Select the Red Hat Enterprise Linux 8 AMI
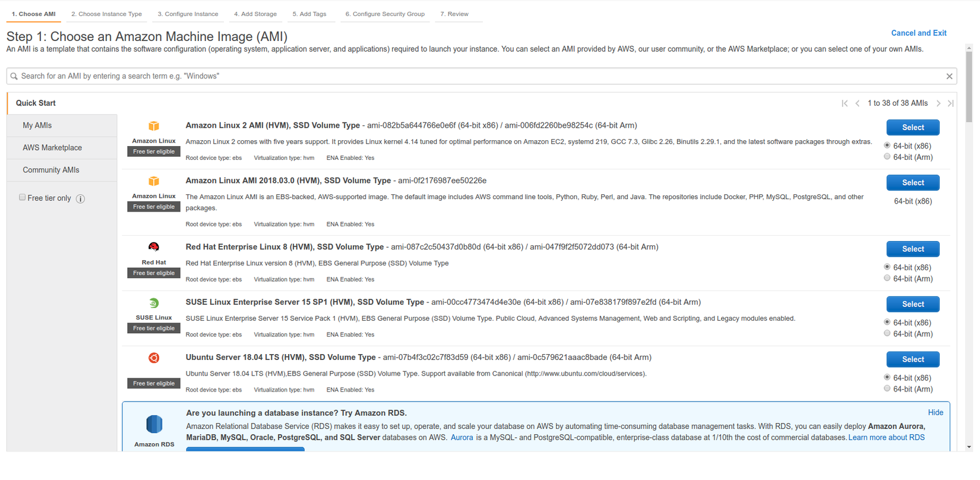 click(x=913, y=249)
